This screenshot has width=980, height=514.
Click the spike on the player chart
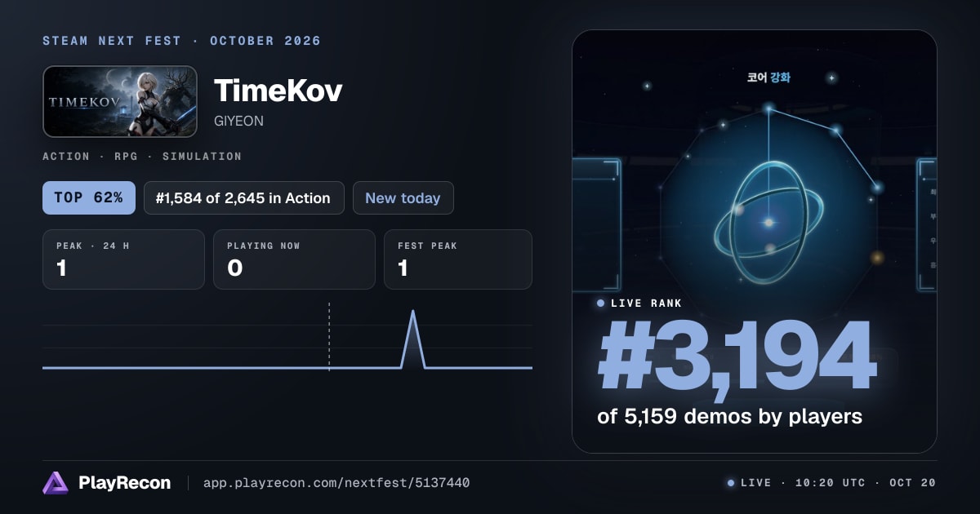tap(412, 339)
